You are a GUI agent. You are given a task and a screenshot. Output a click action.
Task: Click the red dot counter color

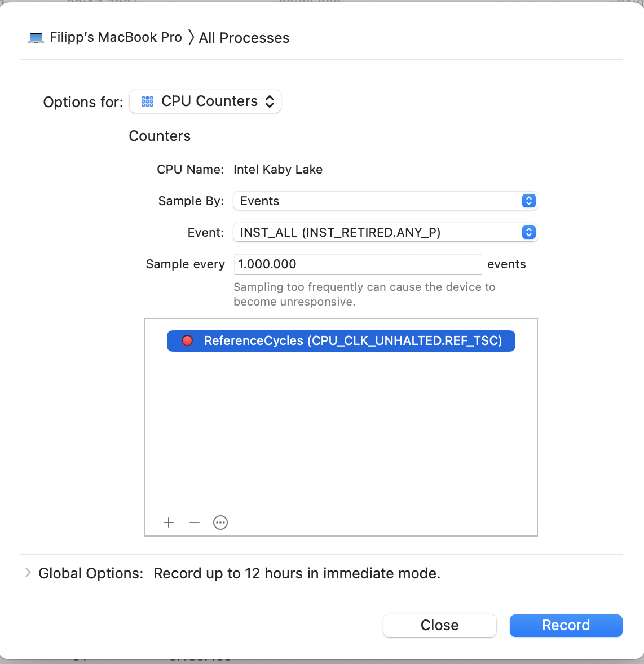coord(187,340)
